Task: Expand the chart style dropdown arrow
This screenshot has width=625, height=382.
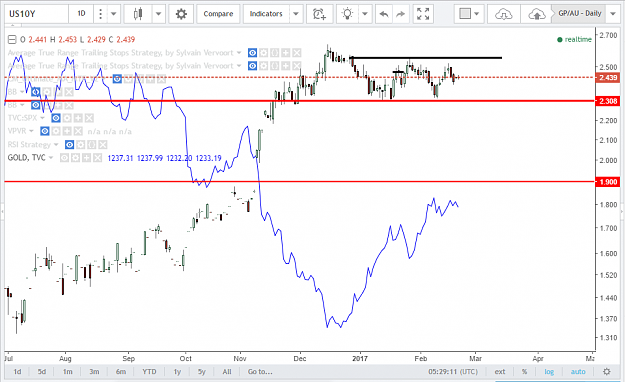Action: (x=158, y=14)
